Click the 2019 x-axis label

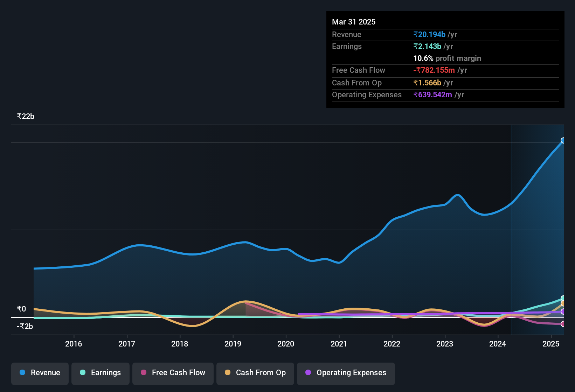click(x=233, y=344)
